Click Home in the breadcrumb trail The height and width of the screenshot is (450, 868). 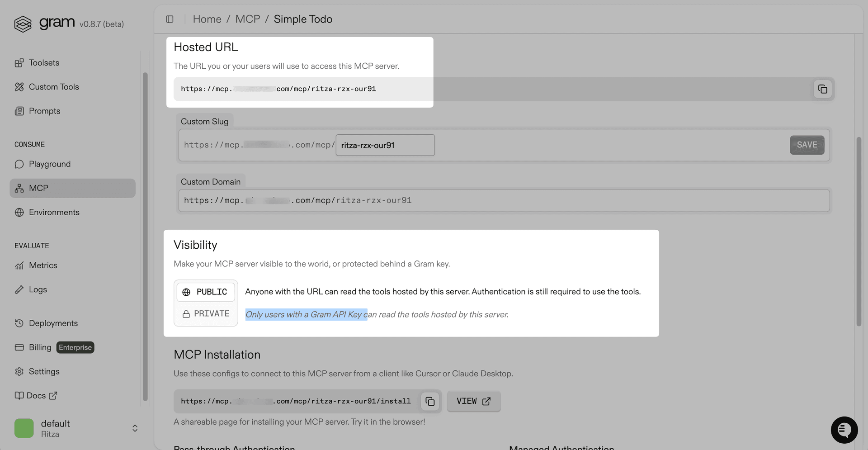pos(207,19)
